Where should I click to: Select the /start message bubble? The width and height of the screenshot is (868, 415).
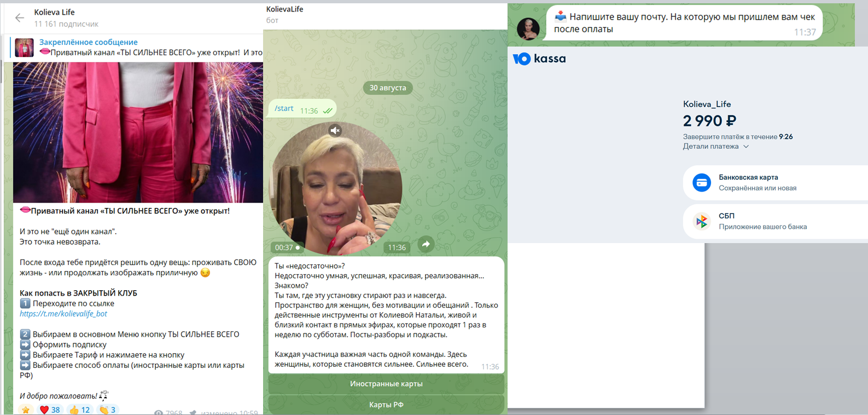(x=302, y=109)
